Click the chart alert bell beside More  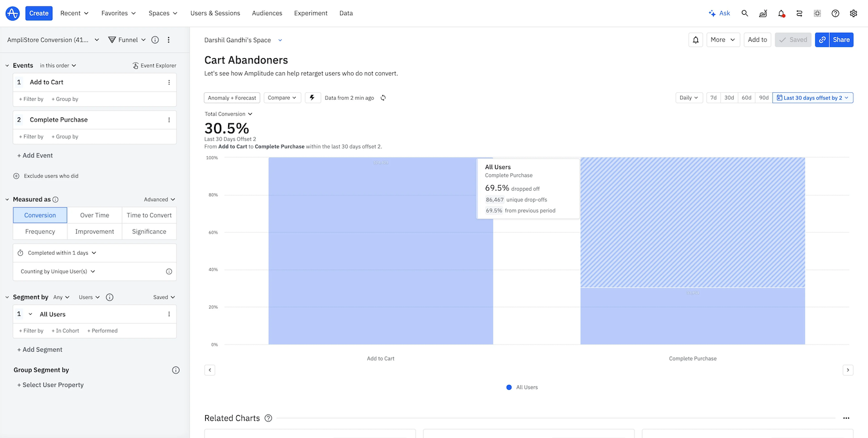[696, 39]
